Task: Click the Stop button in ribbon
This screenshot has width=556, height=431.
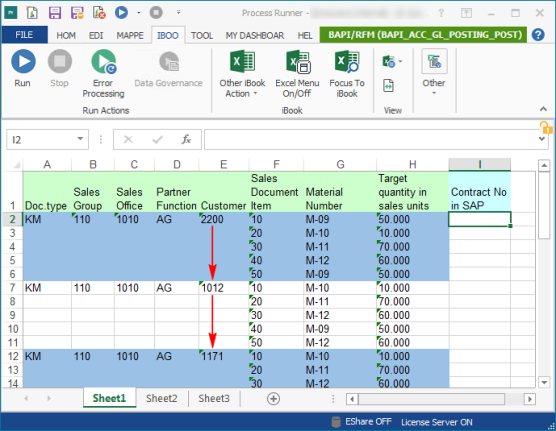Action: pos(59,68)
